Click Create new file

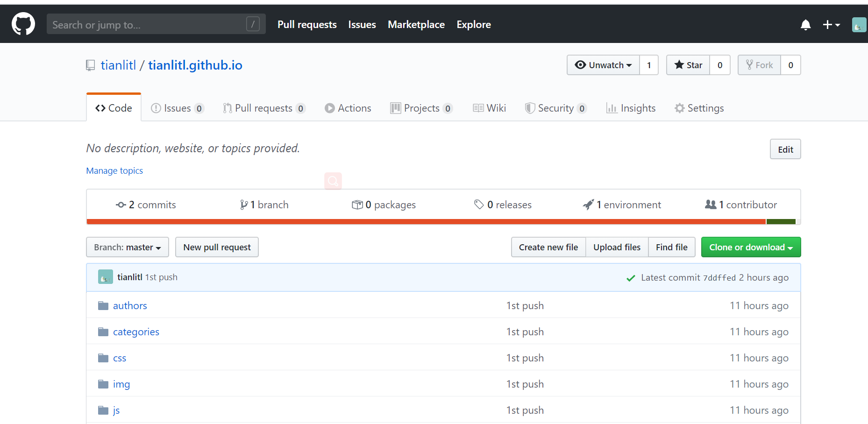click(x=548, y=247)
